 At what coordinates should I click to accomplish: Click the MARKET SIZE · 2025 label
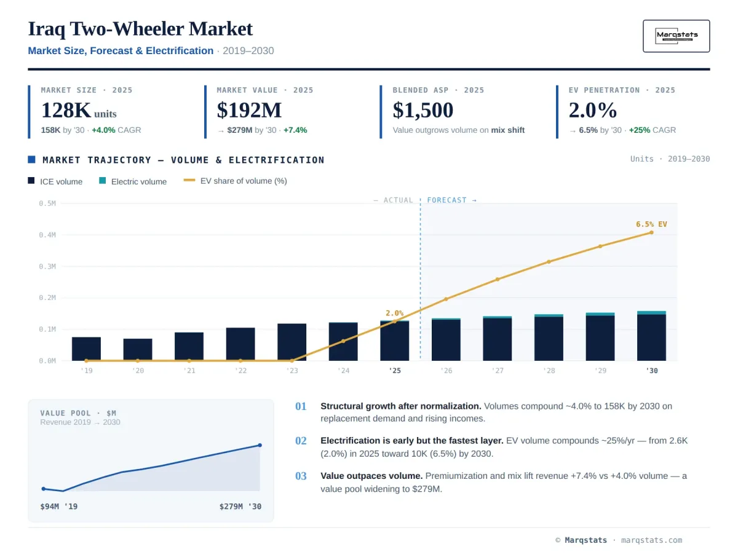[87, 90]
